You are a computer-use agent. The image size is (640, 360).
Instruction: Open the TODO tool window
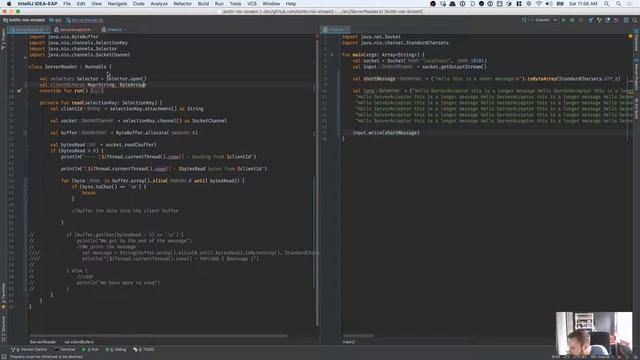tap(144, 349)
